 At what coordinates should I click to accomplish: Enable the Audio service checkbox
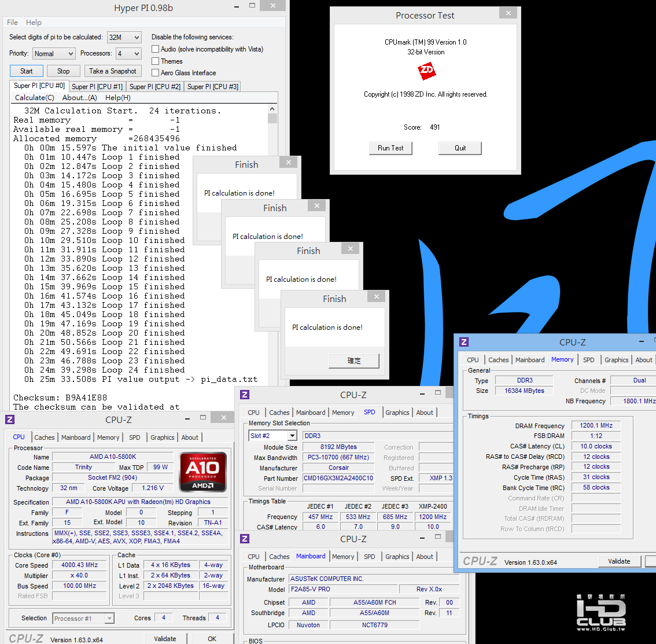[155, 49]
